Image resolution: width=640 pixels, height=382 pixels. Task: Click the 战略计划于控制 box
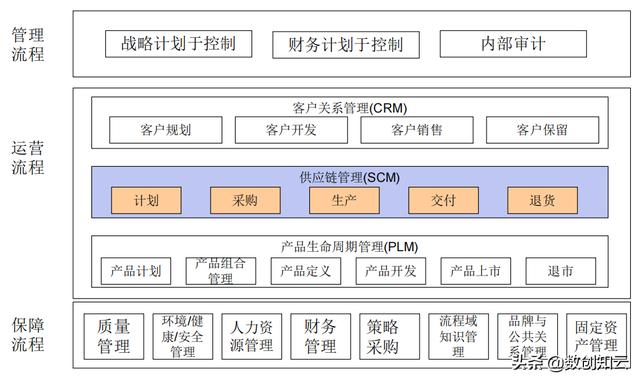(x=178, y=44)
